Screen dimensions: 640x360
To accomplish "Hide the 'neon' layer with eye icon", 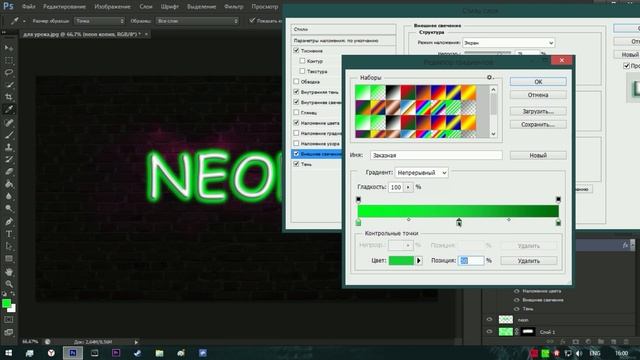I will [489, 320].
